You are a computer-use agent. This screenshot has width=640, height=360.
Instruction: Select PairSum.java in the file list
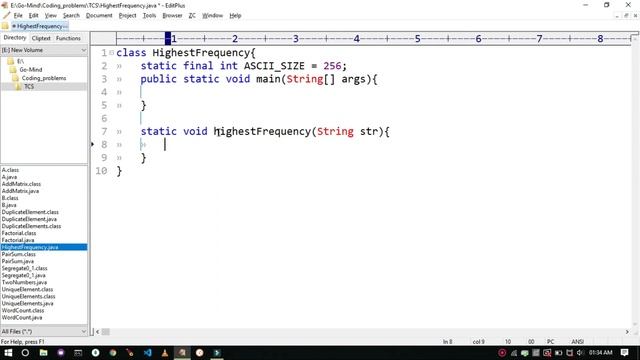pos(18,261)
